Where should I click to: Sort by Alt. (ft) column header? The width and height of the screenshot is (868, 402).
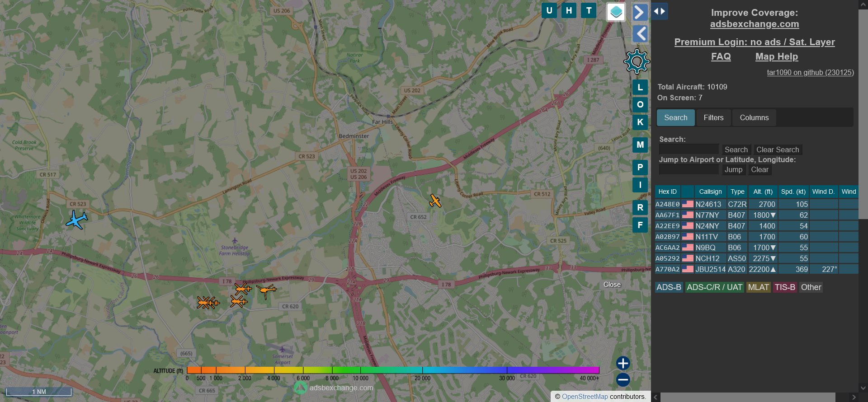(x=763, y=192)
